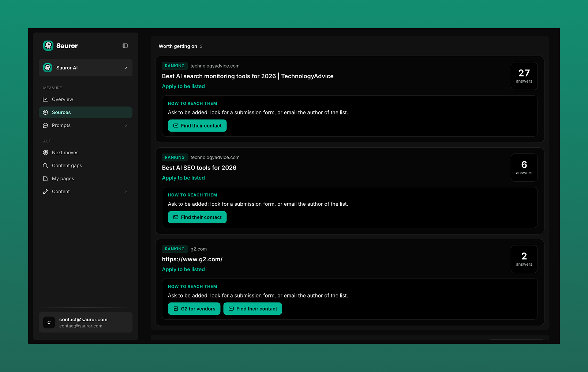Screen dimensions: 588x372
Task: Click the Next moves target icon
Action: click(45, 153)
